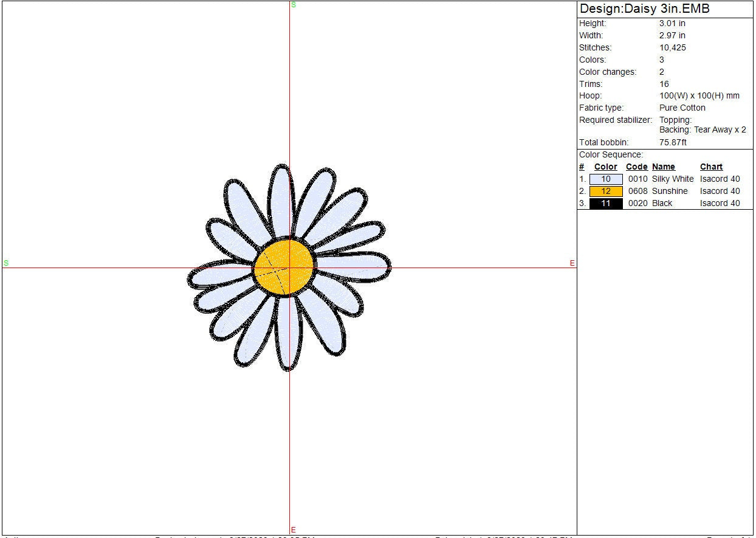The width and height of the screenshot is (756, 538).
Task: Click the Pure Cotton fabric type value
Action: [682, 108]
